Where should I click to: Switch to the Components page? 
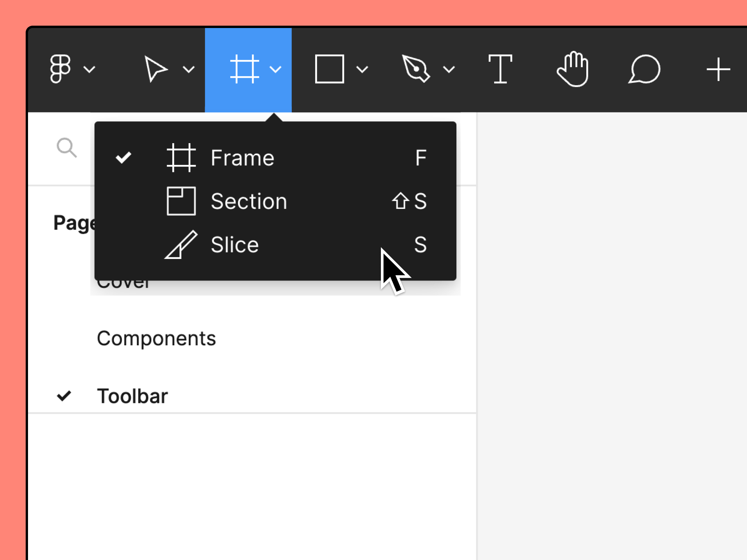tap(156, 338)
